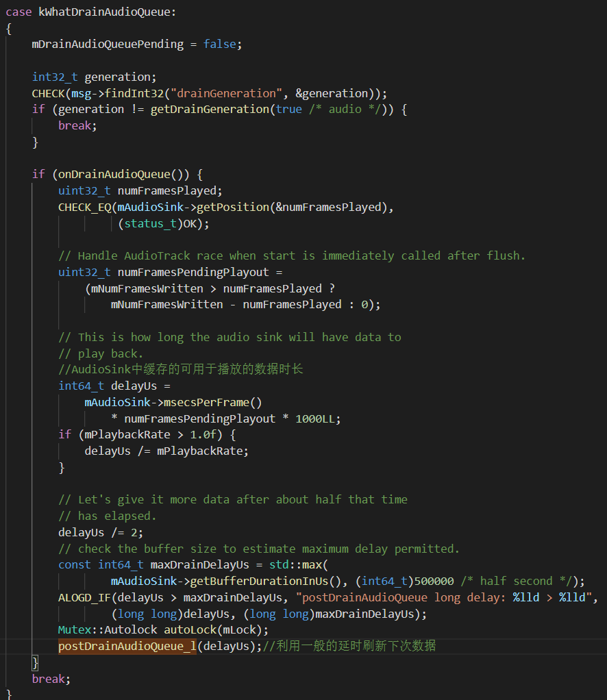Click the 'delayUs /= mPlaybackRate;' statement

[166, 451]
